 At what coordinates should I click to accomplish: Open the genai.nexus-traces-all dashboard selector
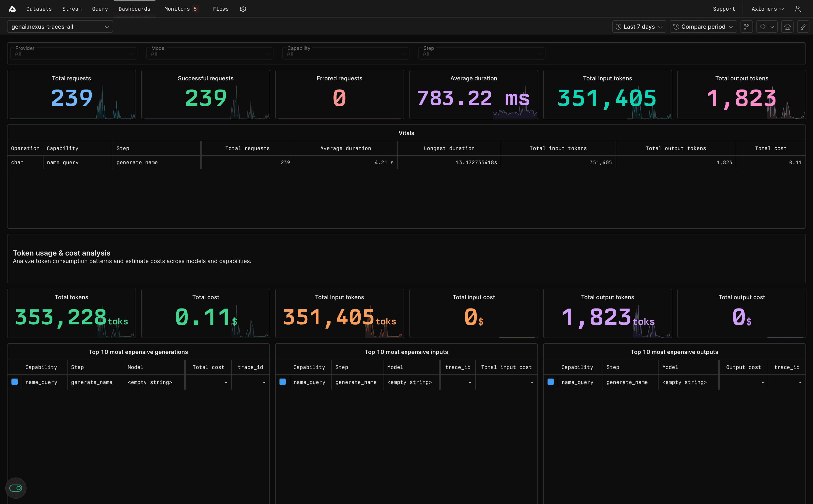(60, 27)
